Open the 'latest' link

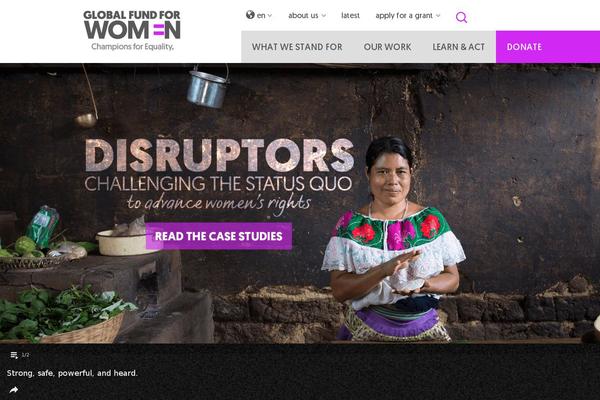tap(350, 16)
